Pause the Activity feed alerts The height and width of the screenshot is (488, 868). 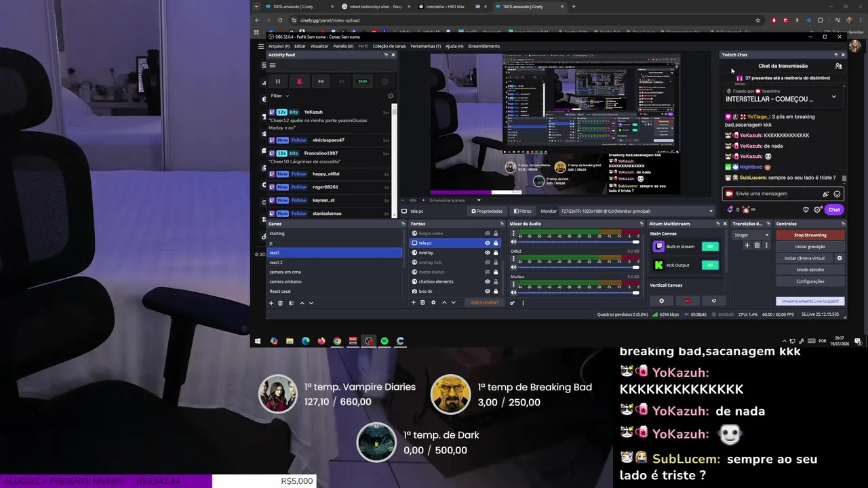tap(277, 81)
